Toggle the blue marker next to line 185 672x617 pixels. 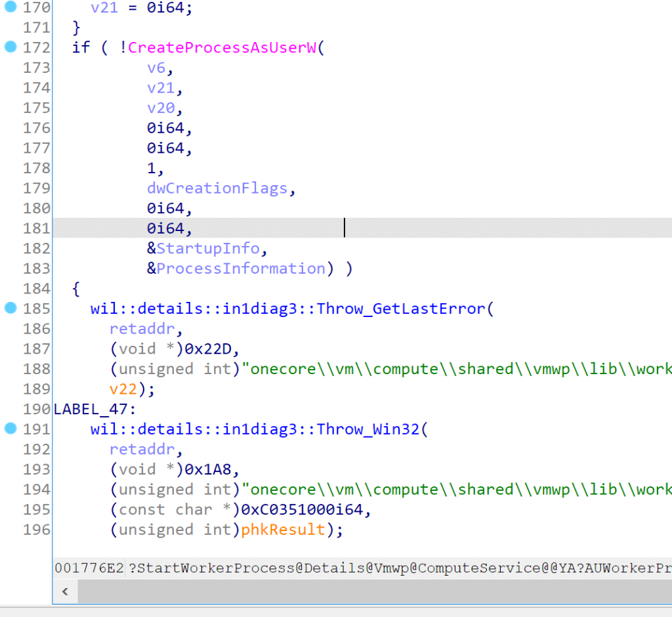9,308
